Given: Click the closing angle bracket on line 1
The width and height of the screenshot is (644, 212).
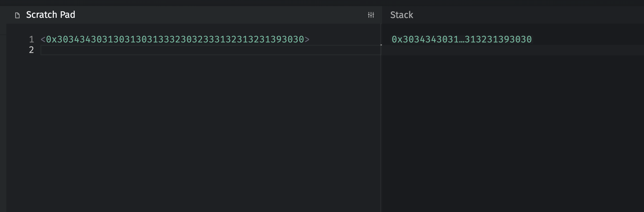Looking at the screenshot, I should tap(307, 39).
